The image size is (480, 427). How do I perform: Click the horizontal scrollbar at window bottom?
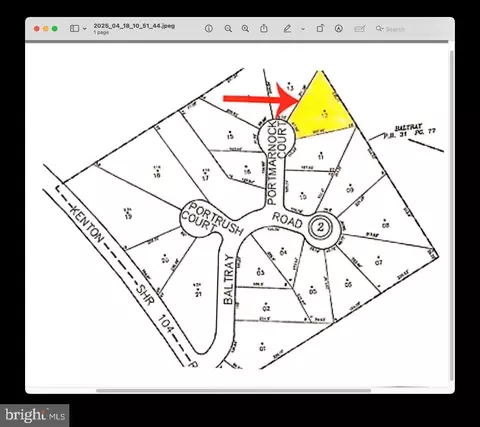pyautogui.click(x=233, y=390)
